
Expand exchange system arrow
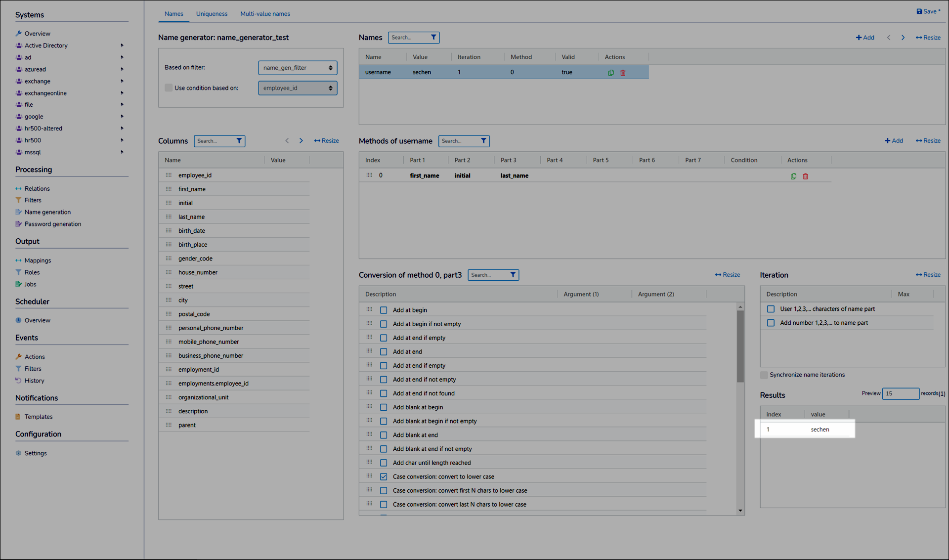[122, 81]
